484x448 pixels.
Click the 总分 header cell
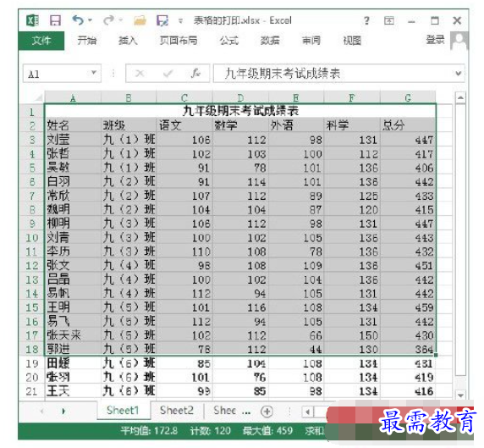tap(408, 125)
